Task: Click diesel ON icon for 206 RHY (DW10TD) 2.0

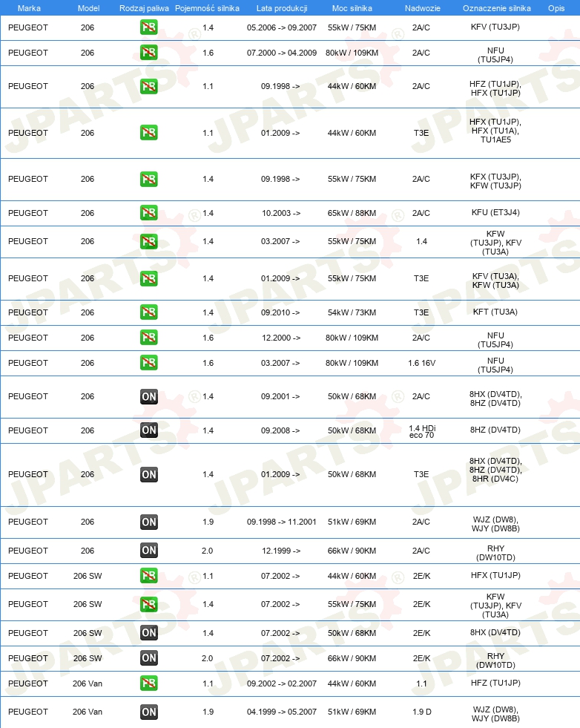Action: (149, 550)
